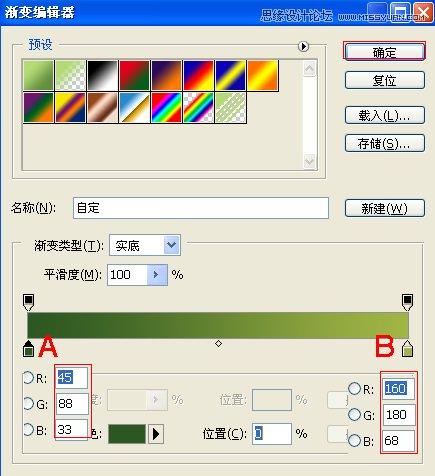Click the left G field showing 88

tap(72, 404)
